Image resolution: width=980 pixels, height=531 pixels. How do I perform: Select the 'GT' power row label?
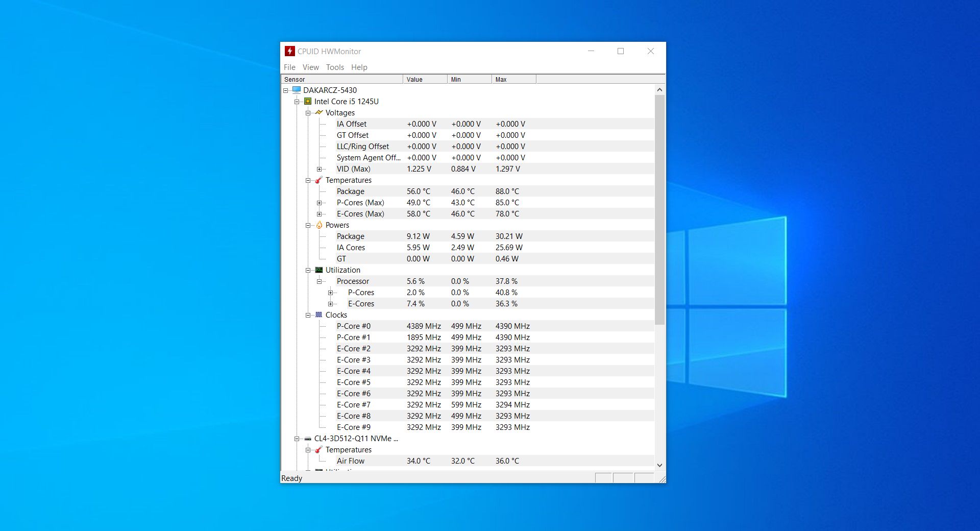pos(341,259)
